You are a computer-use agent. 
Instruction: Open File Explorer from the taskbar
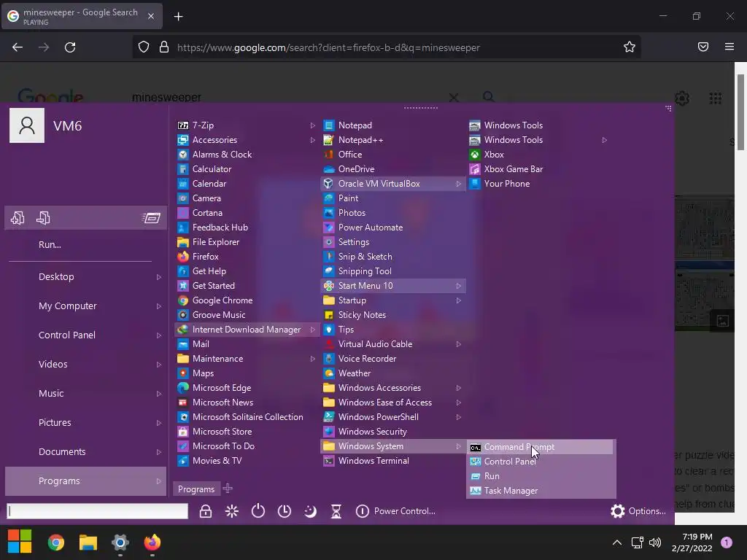coord(88,542)
